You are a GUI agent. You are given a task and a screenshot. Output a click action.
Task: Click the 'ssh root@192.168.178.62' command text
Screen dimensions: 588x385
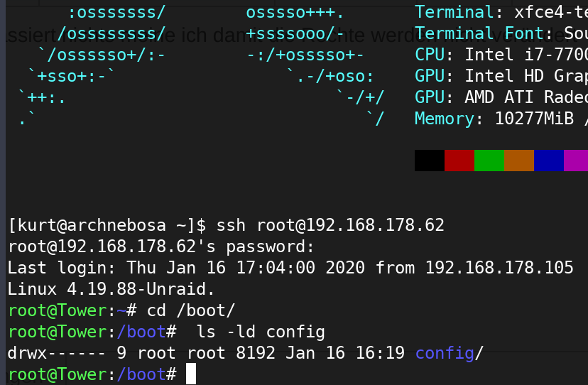(x=330, y=225)
